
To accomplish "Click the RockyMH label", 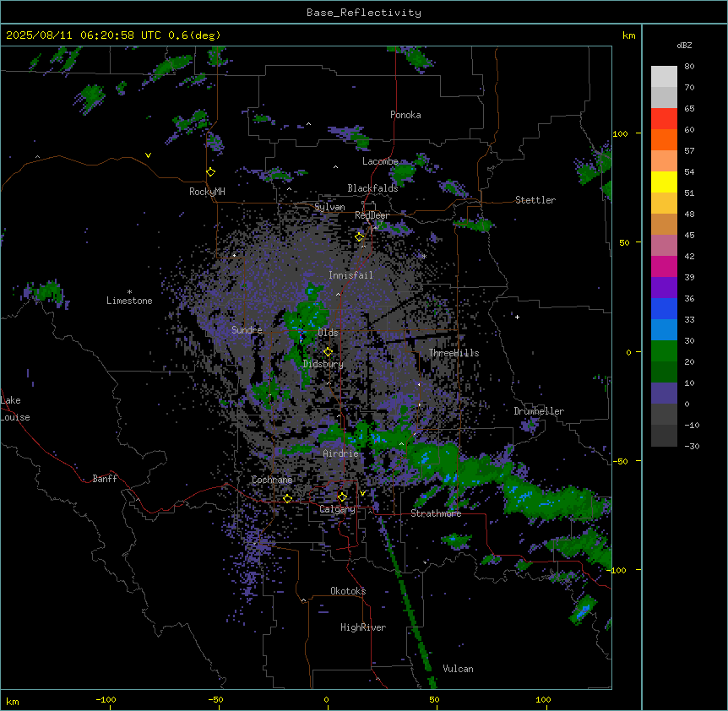I will coord(207,192).
